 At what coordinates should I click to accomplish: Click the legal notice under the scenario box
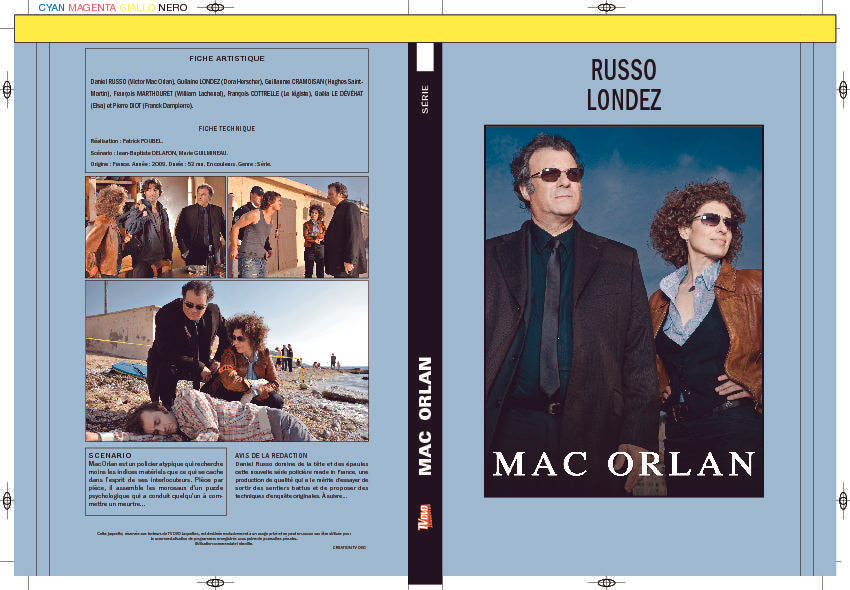[x=224, y=538]
